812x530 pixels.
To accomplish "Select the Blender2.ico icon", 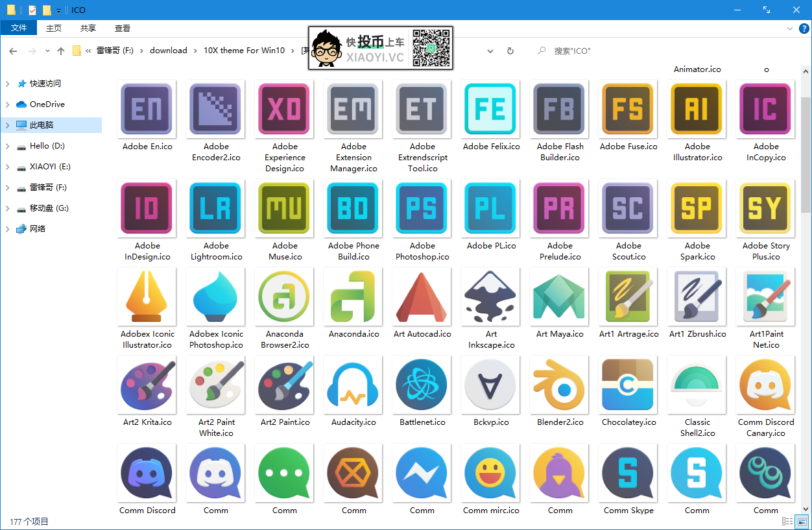I will tap(560, 385).
